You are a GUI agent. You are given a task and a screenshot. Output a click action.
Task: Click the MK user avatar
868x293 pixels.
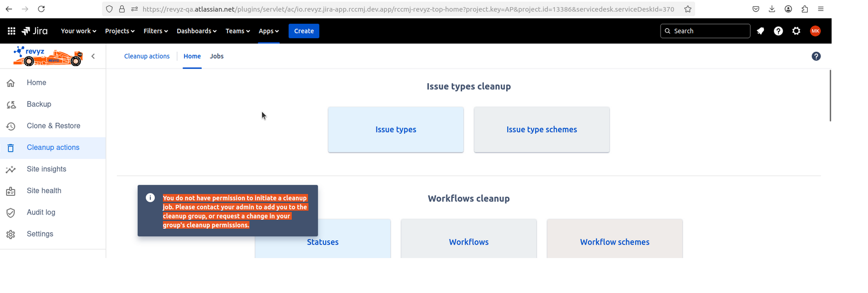point(815,31)
